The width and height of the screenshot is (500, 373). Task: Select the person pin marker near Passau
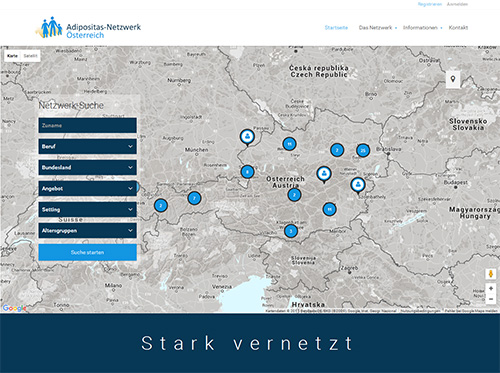click(x=247, y=137)
